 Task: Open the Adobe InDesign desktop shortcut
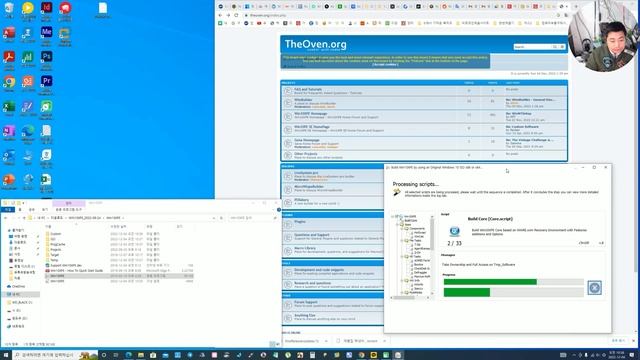pos(47,8)
